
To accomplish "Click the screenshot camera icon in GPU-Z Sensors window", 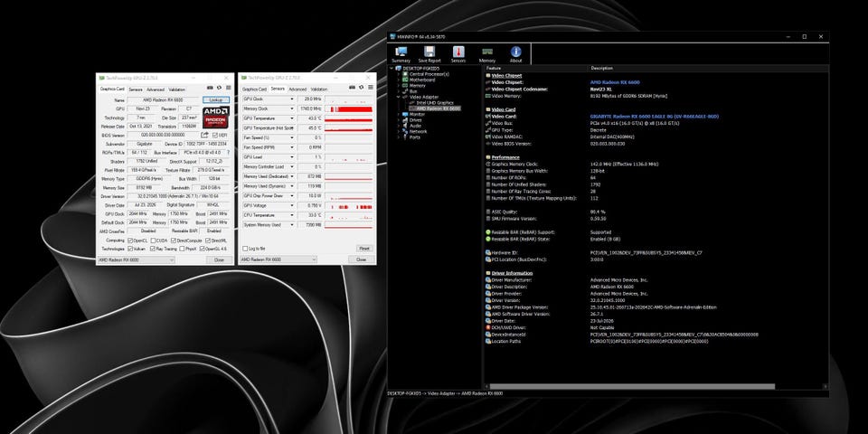I will point(352,88).
